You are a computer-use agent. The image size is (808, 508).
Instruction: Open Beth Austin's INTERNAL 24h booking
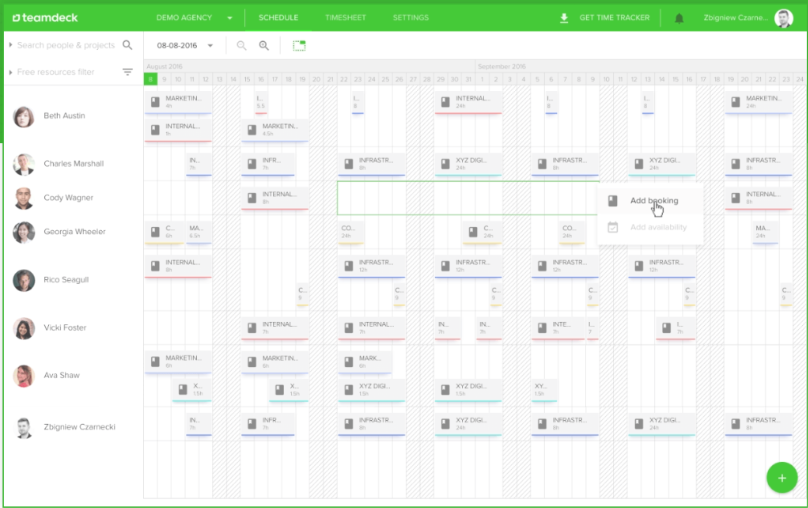point(468,102)
